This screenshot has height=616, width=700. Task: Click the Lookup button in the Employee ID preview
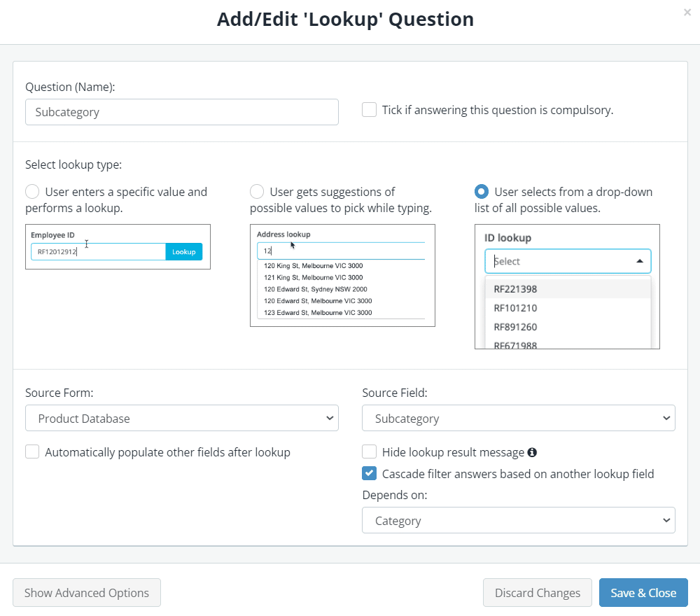[x=183, y=251]
